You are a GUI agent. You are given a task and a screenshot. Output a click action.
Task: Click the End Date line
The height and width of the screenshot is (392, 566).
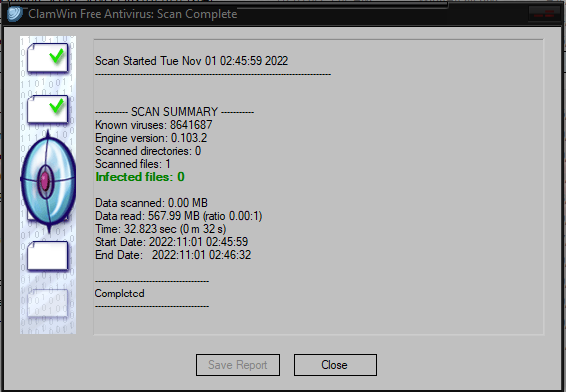pos(173,255)
